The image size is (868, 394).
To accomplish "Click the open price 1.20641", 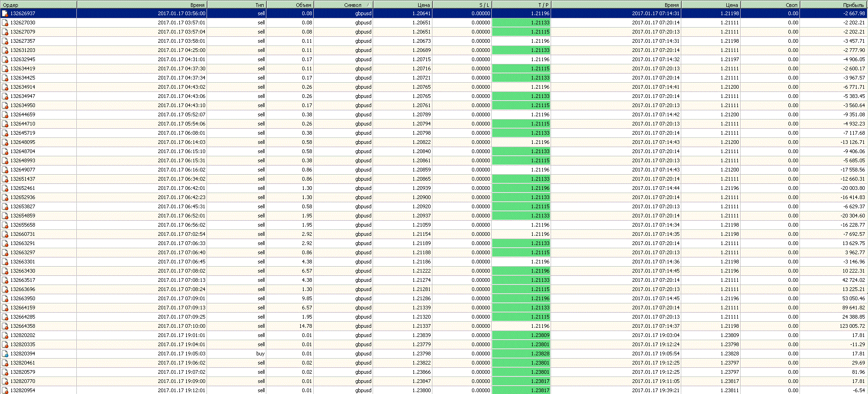I will (421, 13).
